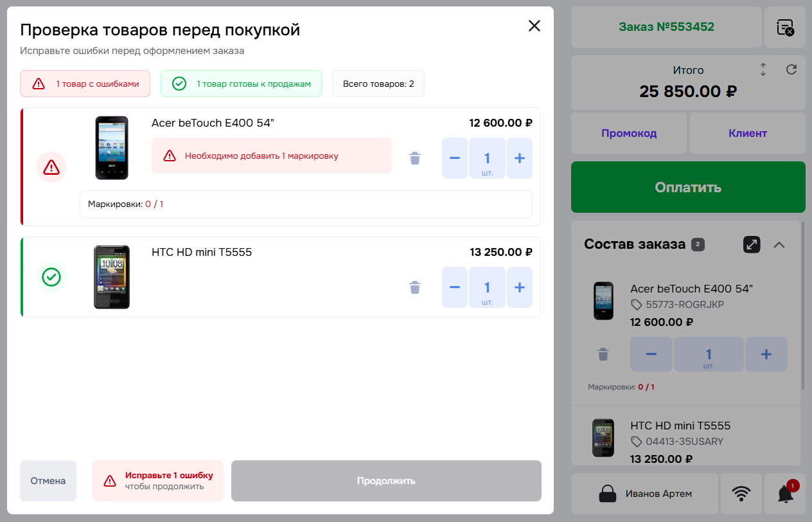Decrease Acer quantity in the order panel
This screenshot has height=522, width=812.
(651, 354)
